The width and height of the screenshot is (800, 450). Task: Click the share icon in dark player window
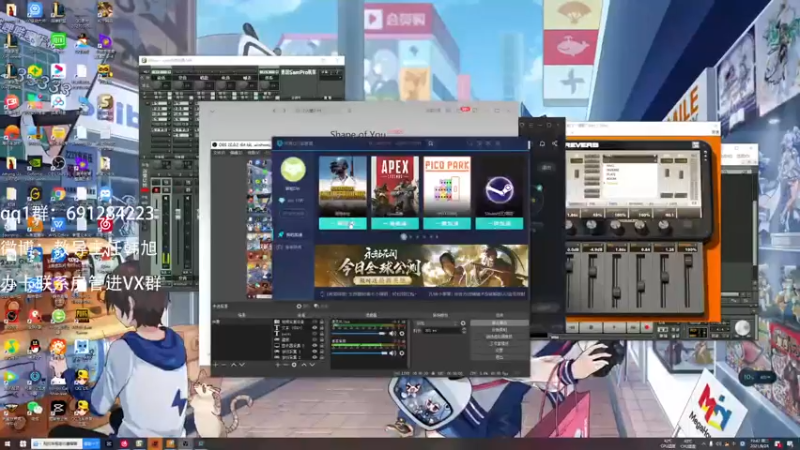(x=555, y=144)
